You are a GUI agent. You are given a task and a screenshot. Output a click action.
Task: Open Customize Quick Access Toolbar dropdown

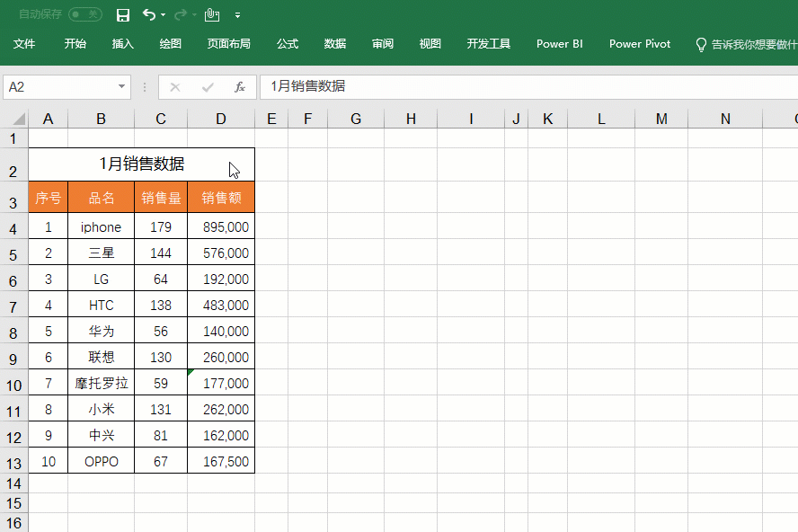coord(237,15)
